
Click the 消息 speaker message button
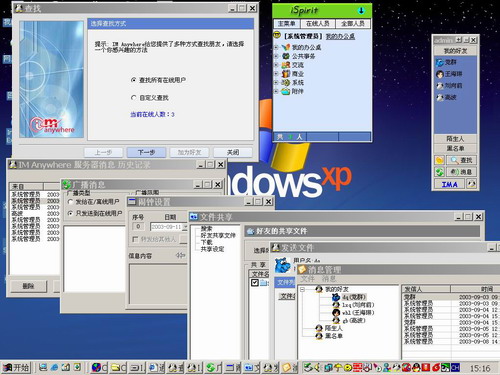pos(461,172)
